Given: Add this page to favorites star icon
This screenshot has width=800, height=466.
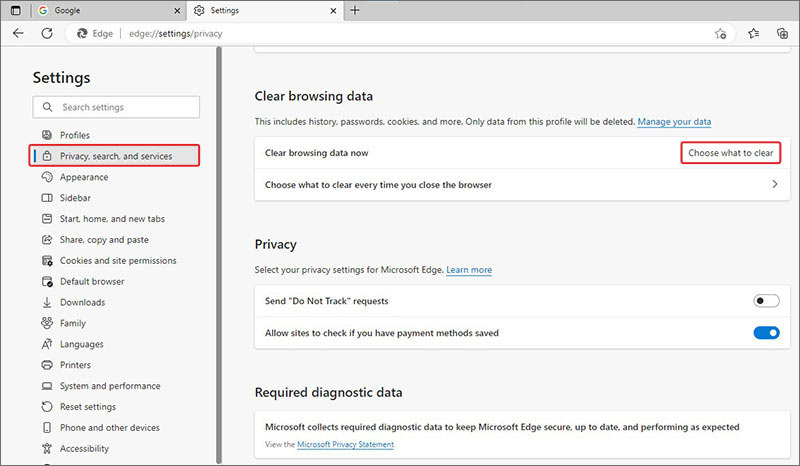Looking at the screenshot, I should pyautogui.click(x=720, y=34).
